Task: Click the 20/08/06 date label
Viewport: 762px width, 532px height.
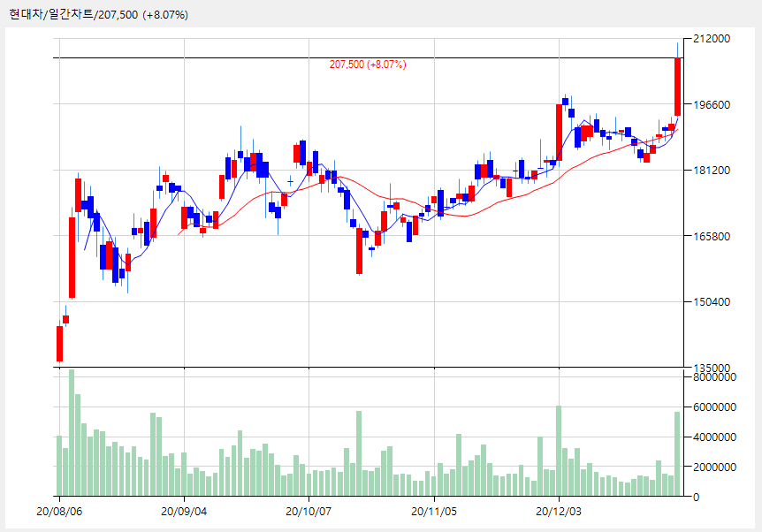Action: [x=59, y=512]
